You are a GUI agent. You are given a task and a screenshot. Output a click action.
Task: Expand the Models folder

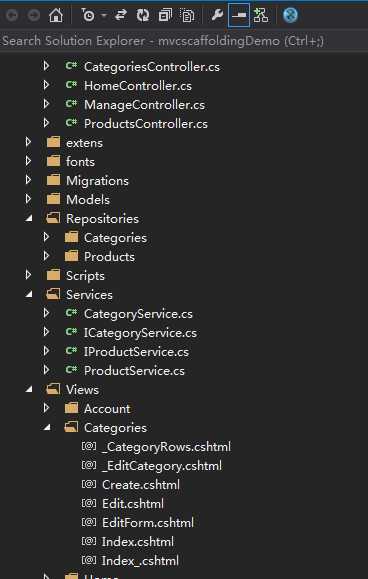28,199
